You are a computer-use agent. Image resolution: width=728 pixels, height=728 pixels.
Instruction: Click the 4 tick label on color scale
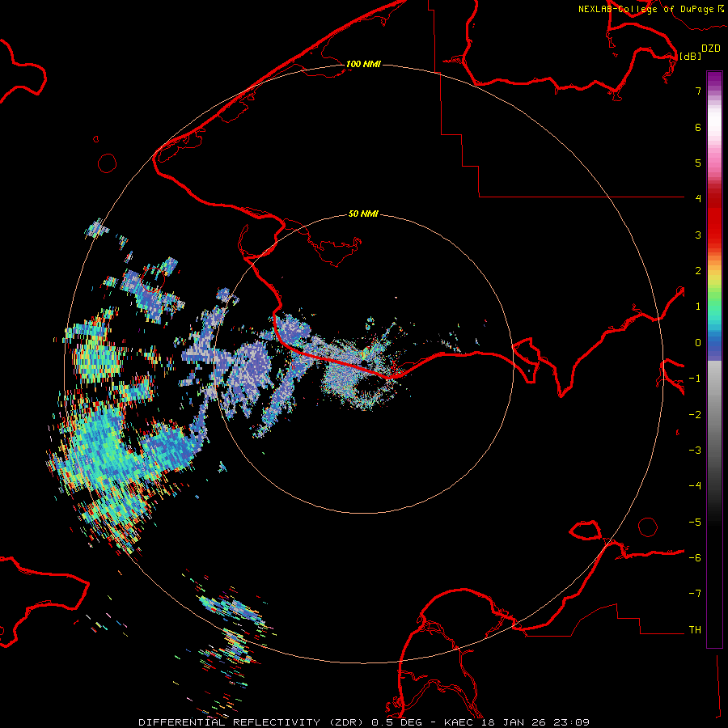point(698,199)
